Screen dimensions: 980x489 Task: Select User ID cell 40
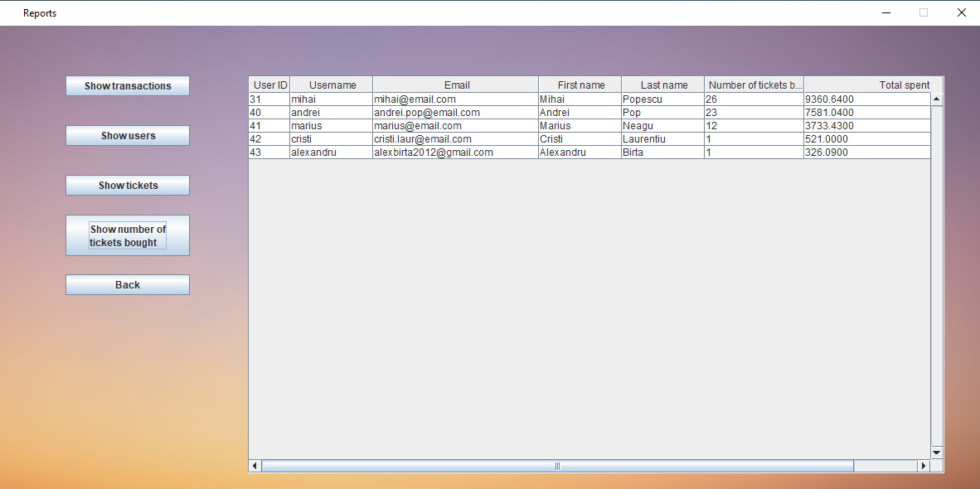coord(269,113)
